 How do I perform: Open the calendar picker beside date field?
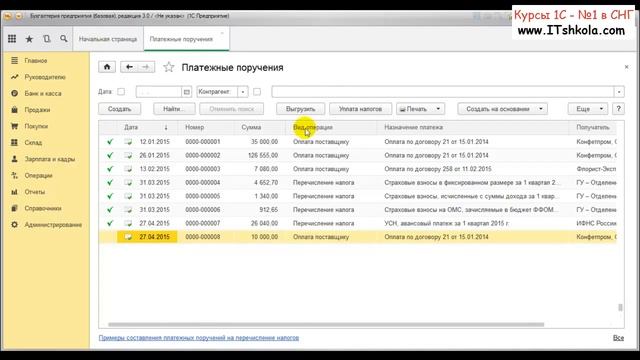coord(187,92)
